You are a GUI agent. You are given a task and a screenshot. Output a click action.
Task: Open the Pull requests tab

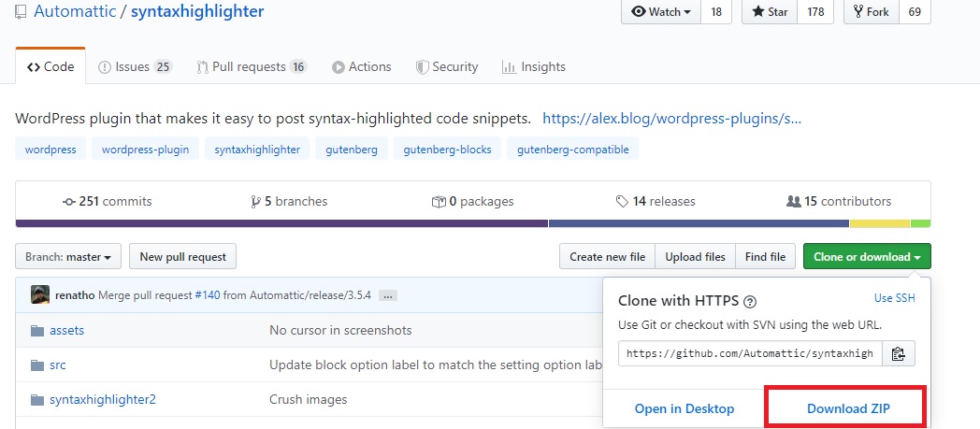click(x=252, y=66)
